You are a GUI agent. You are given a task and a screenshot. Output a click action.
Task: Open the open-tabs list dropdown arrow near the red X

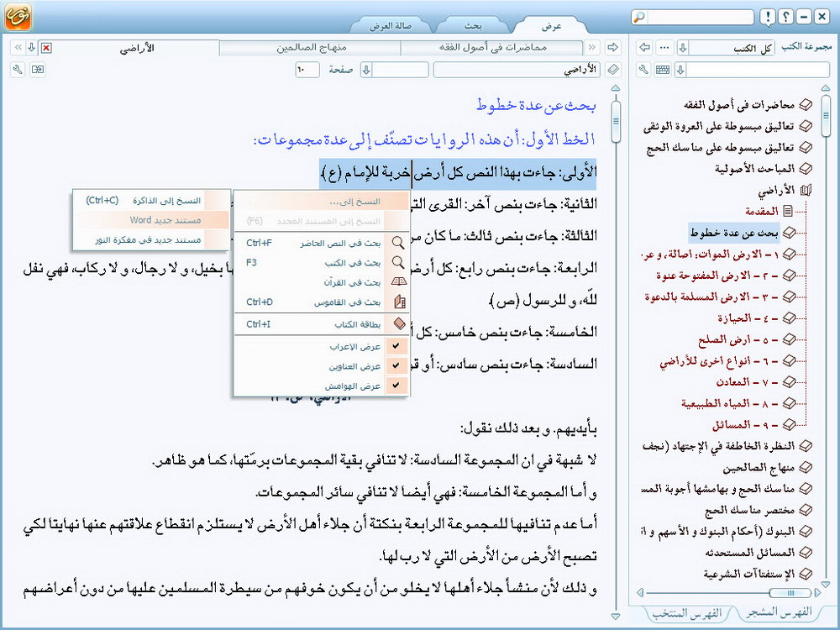pyautogui.click(x=32, y=48)
